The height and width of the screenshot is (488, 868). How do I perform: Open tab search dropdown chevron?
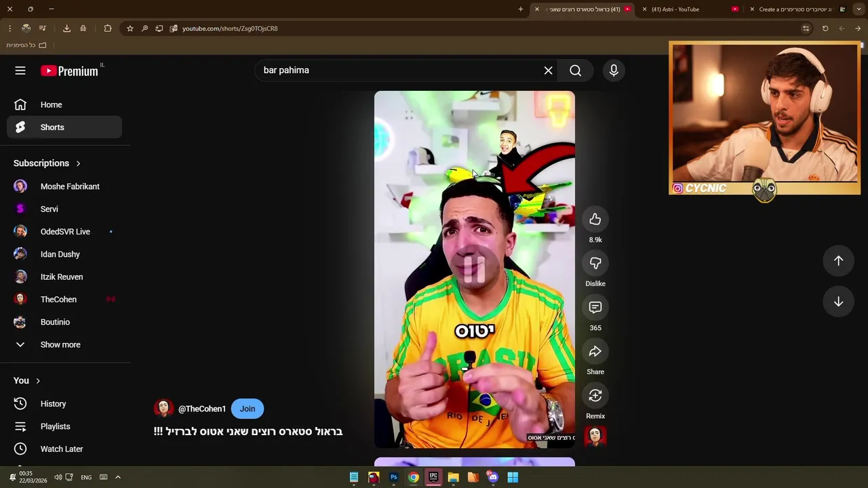coord(859,9)
